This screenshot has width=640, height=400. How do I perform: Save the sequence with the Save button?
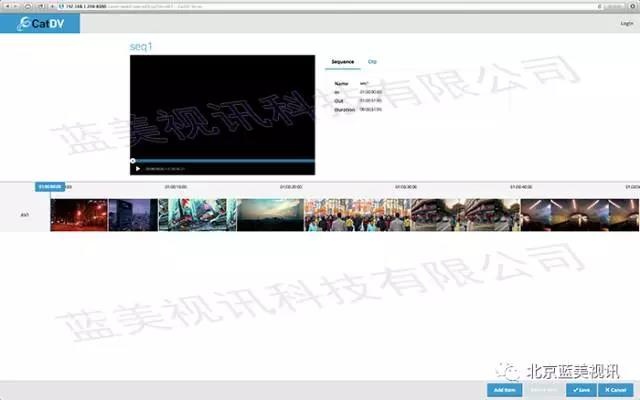(x=581, y=390)
